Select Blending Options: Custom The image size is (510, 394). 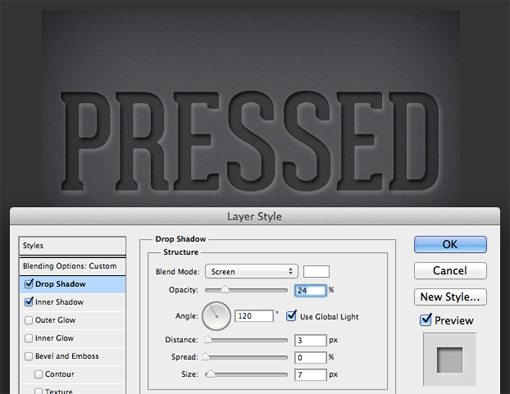click(x=72, y=266)
